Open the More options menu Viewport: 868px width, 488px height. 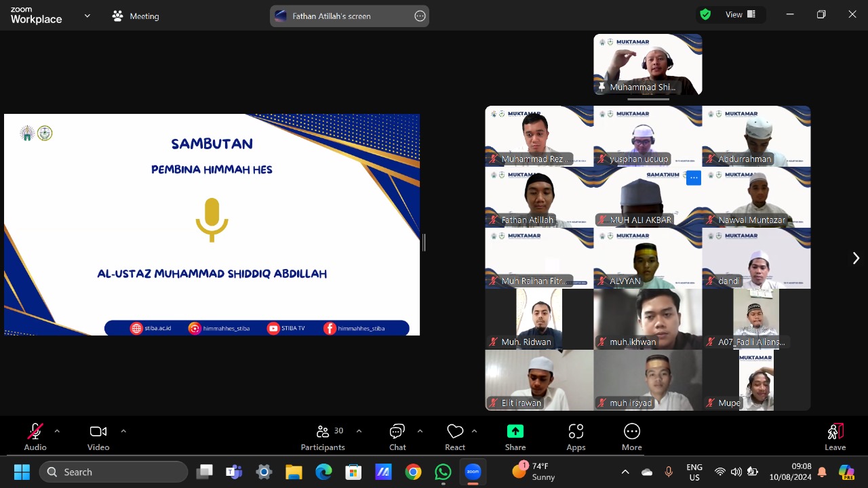pyautogui.click(x=631, y=437)
